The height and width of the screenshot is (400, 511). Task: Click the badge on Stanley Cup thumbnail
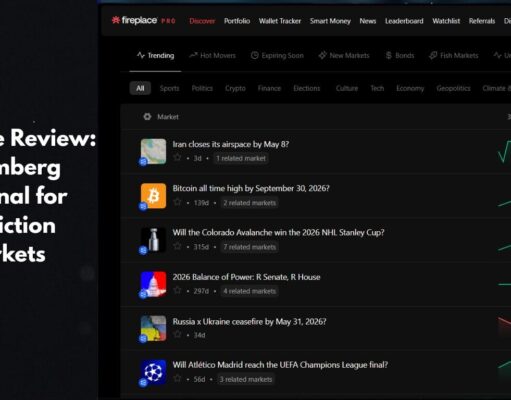pyautogui.click(x=143, y=250)
